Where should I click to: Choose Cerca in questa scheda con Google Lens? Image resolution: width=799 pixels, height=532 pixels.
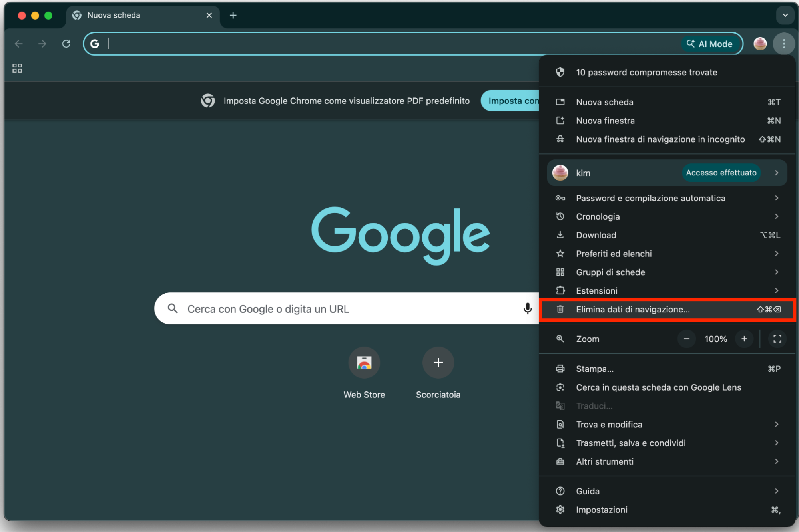tap(667, 387)
